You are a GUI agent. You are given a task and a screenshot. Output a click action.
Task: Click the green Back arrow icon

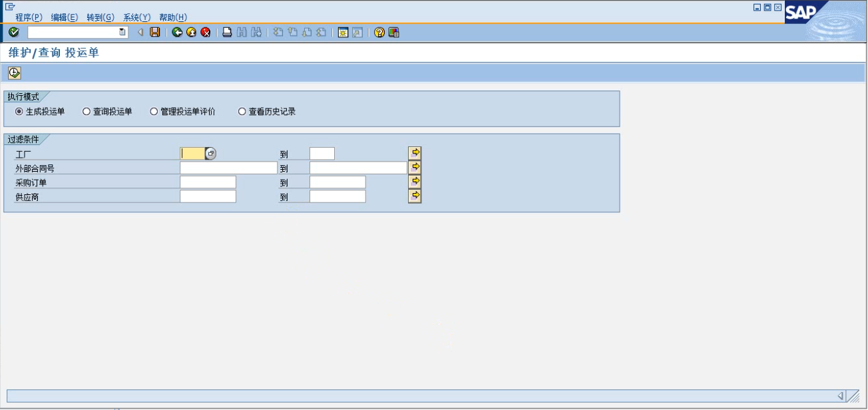coord(177,32)
